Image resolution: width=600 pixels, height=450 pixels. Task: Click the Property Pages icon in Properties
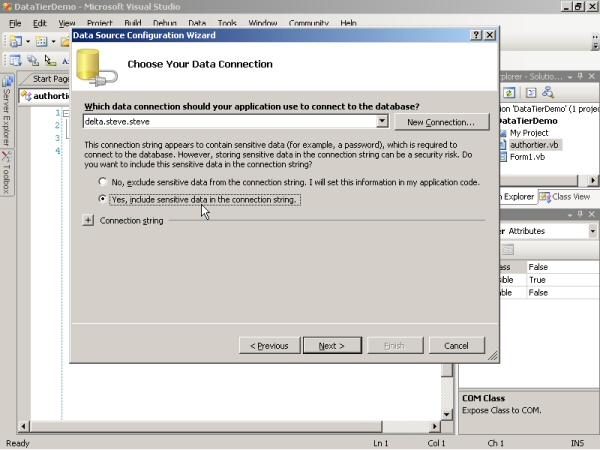click(508, 250)
